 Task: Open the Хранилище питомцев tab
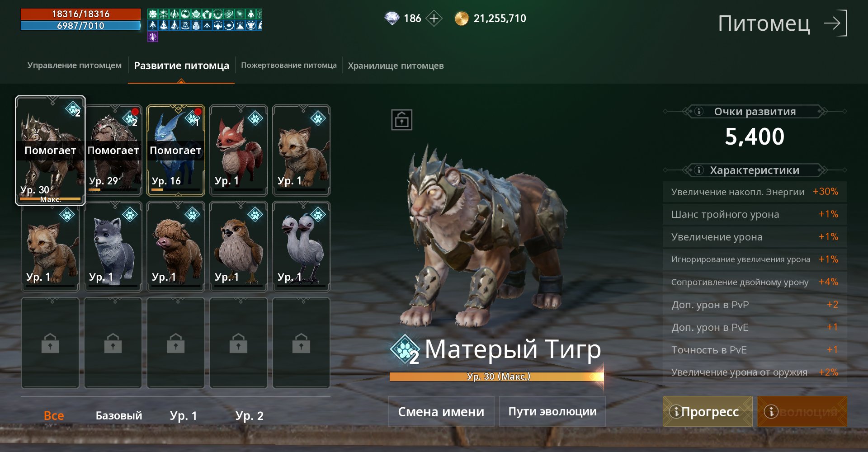pyautogui.click(x=396, y=66)
